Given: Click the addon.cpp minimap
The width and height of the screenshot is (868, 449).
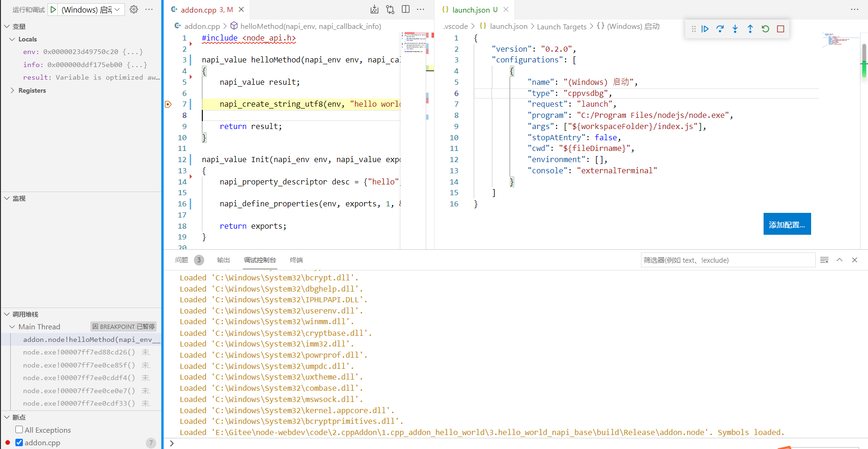Looking at the screenshot, I should tap(414, 42).
